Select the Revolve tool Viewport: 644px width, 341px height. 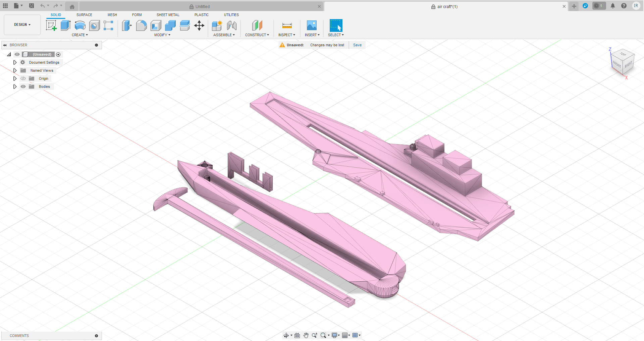[x=80, y=25]
